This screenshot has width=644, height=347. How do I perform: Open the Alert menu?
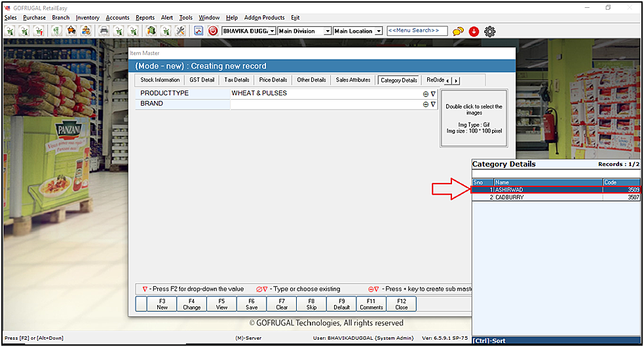pos(167,18)
